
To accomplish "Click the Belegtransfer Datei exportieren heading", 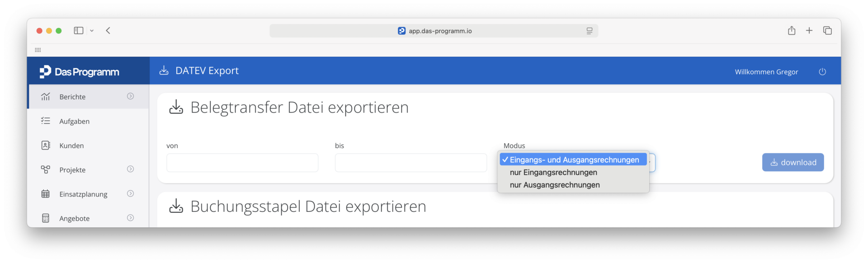I will [299, 108].
